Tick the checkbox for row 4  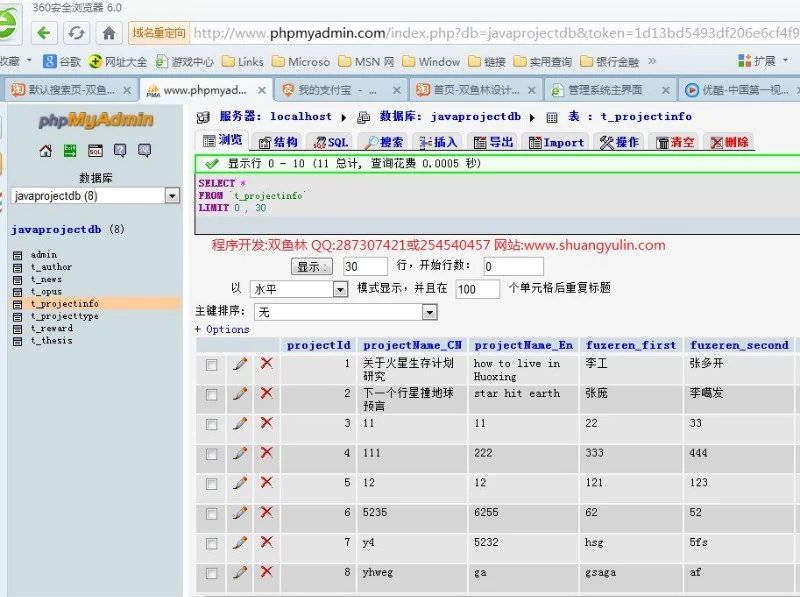coord(211,454)
